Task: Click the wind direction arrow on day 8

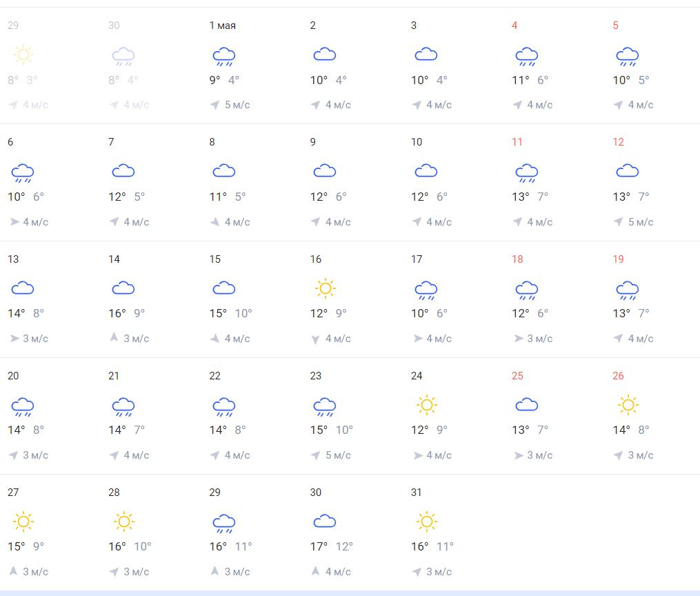Action: click(214, 222)
